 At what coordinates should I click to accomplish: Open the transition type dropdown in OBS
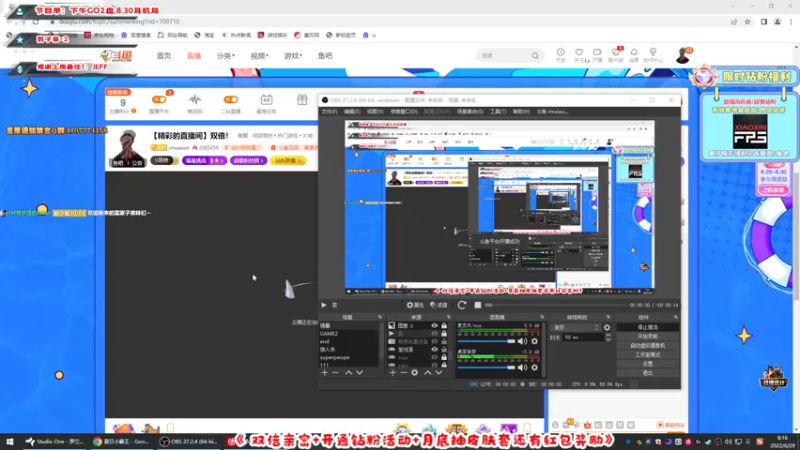point(576,328)
